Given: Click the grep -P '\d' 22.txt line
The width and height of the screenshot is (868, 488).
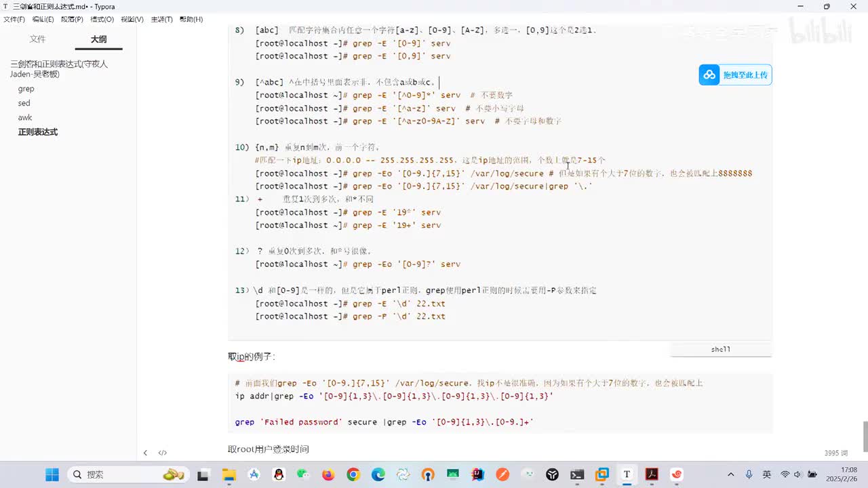Looking at the screenshot, I should pos(351,317).
